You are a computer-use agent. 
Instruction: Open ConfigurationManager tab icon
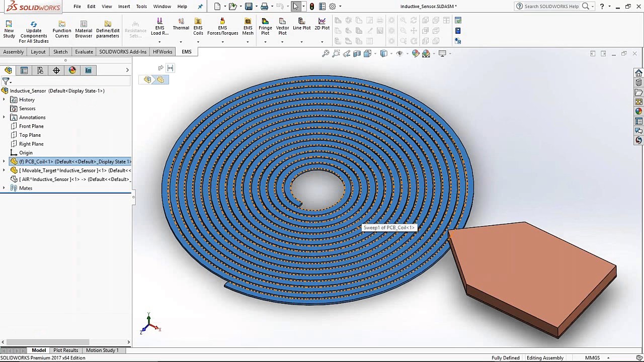[40, 70]
